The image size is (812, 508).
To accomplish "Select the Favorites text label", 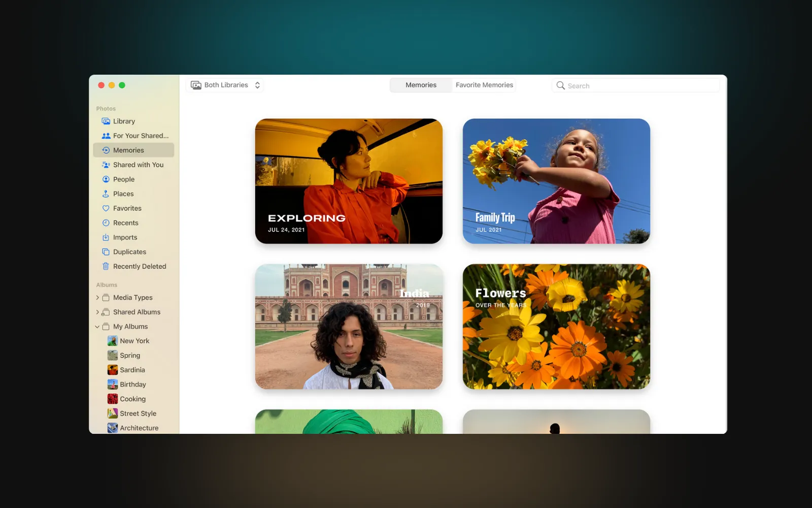I will [127, 208].
